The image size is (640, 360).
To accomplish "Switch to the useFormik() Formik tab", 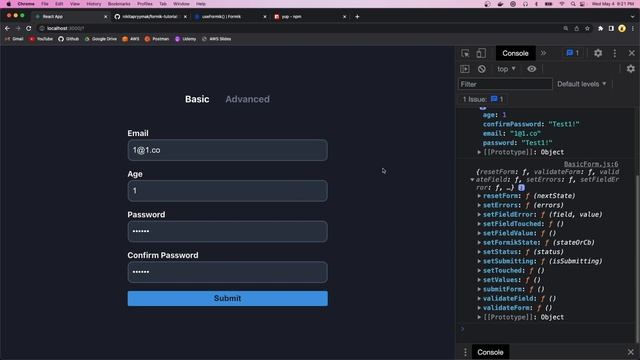I will [x=229, y=17].
